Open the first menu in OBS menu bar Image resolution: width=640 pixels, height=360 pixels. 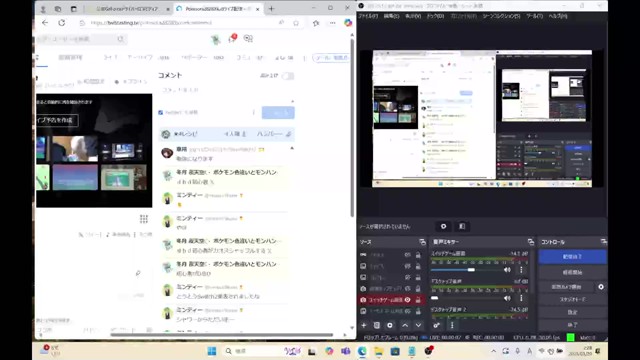coord(368,16)
